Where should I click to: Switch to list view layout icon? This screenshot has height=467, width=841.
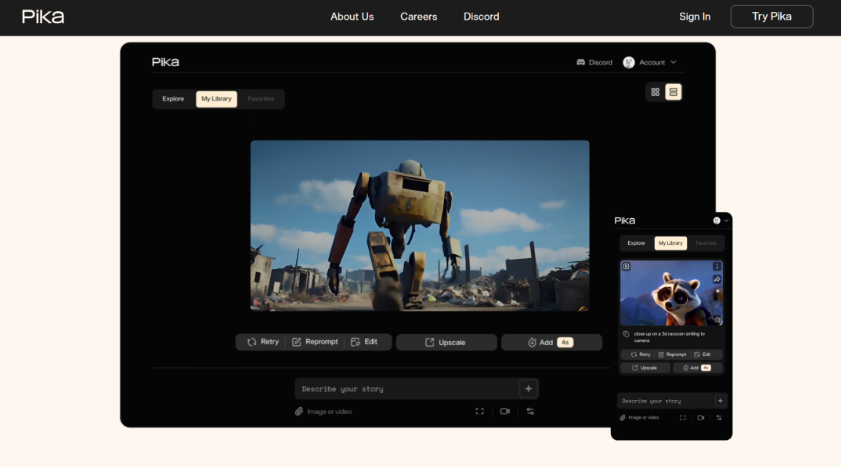[x=673, y=92]
